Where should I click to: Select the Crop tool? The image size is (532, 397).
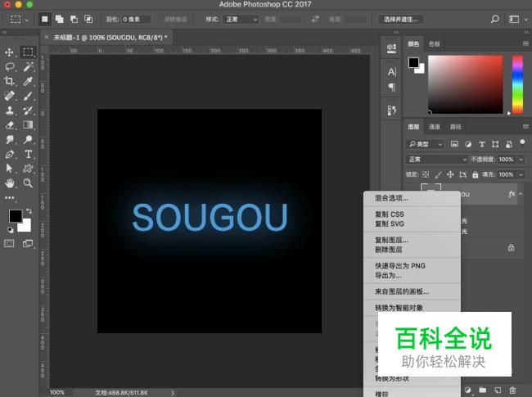click(9, 81)
